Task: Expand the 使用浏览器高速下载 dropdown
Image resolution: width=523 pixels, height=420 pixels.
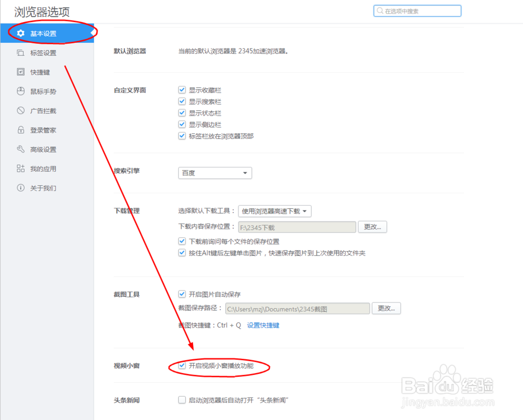Action: pyautogui.click(x=275, y=211)
